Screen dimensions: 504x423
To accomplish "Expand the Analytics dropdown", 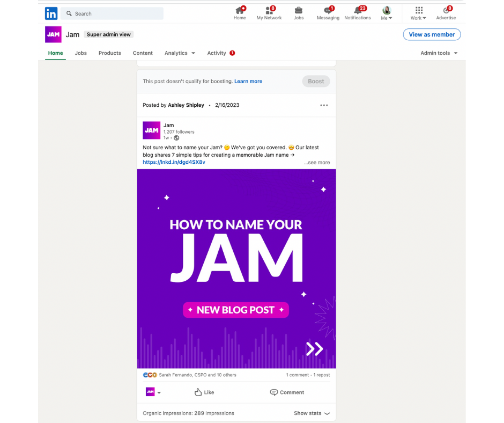I will tap(180, 53).
